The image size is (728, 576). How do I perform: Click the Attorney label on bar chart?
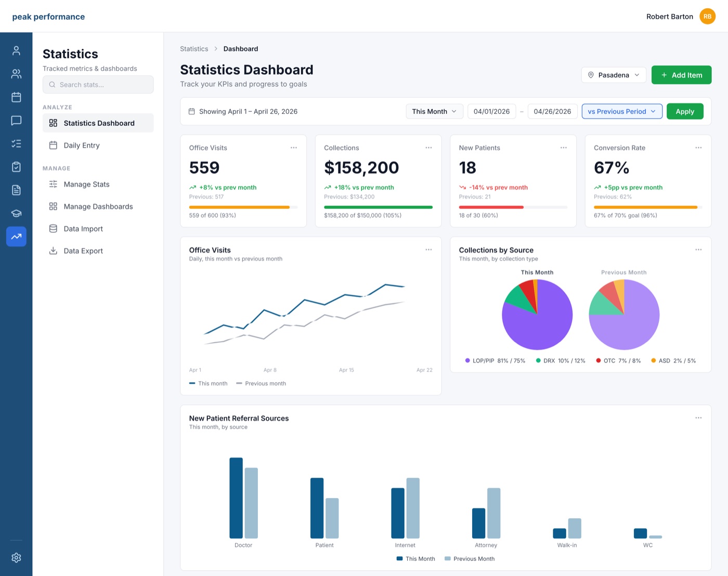click(x=486, y=545)
